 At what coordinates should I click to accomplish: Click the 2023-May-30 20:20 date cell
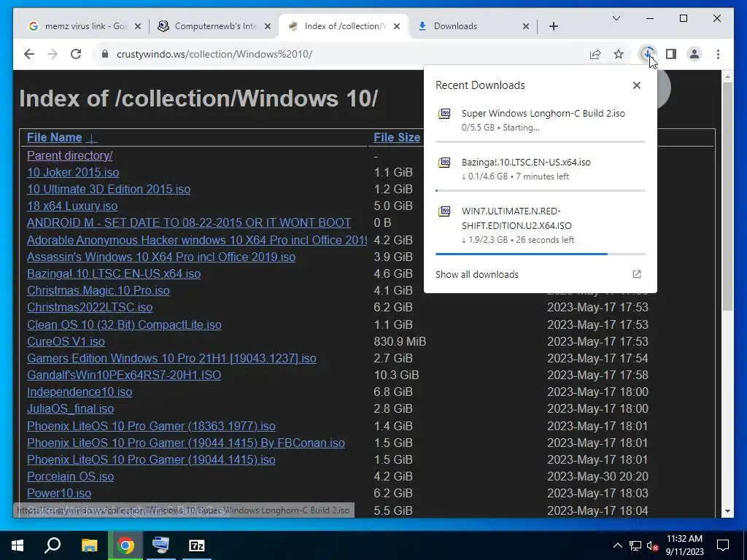click(597, 476)
